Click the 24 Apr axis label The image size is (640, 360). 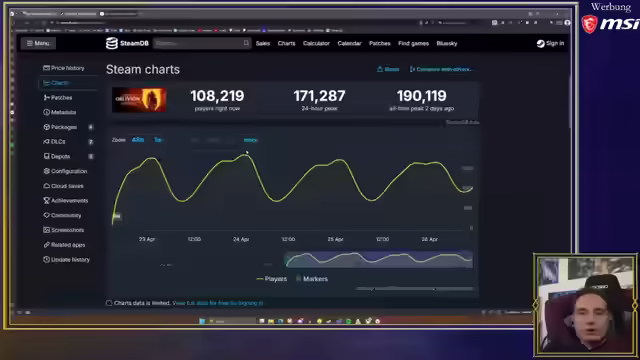(x=241, y=239)
